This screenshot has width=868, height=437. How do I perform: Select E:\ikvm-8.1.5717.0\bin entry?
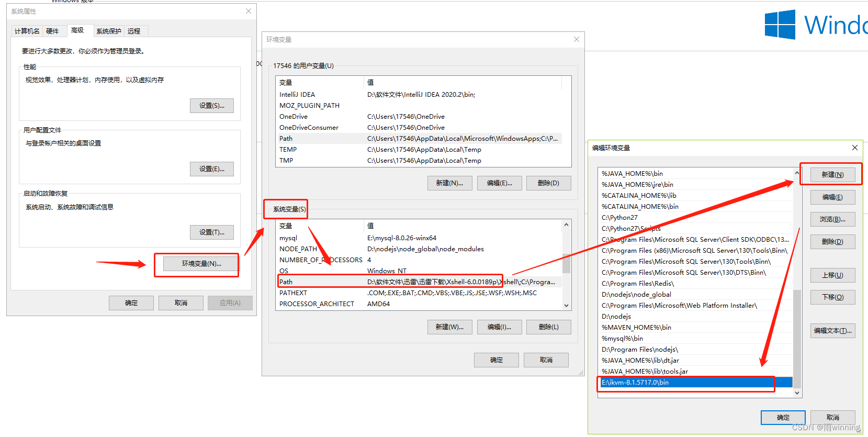click(695, 383)
